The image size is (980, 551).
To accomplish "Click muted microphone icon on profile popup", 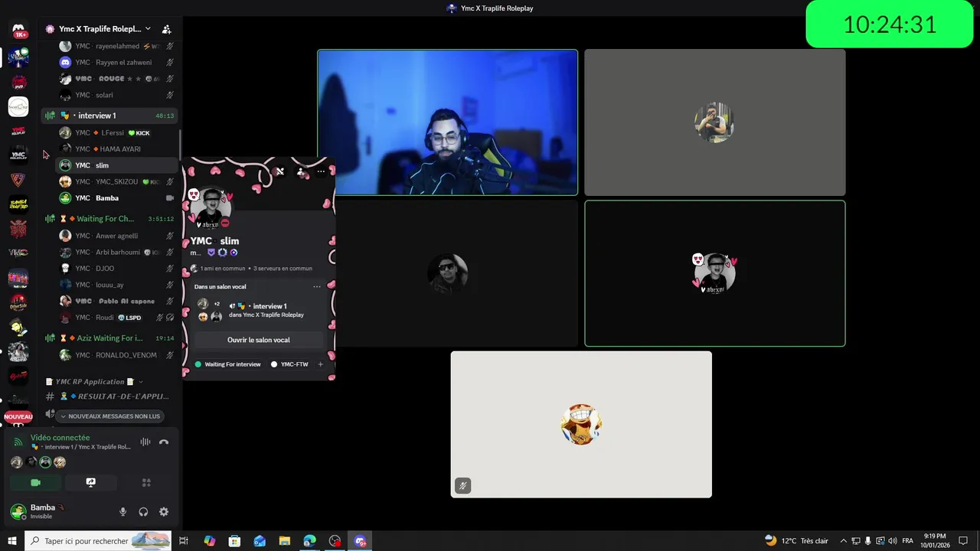I will pyautogui.click(x=280, y=171).
